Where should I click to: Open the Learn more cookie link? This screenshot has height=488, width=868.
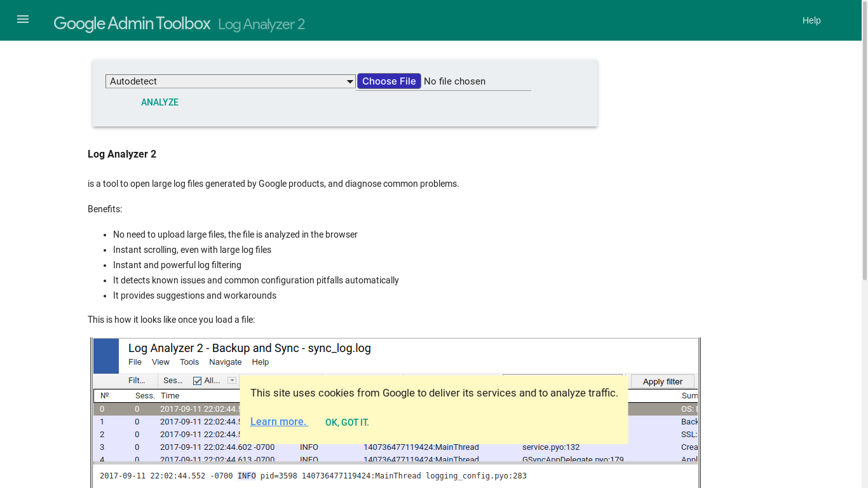coord(279,422)
